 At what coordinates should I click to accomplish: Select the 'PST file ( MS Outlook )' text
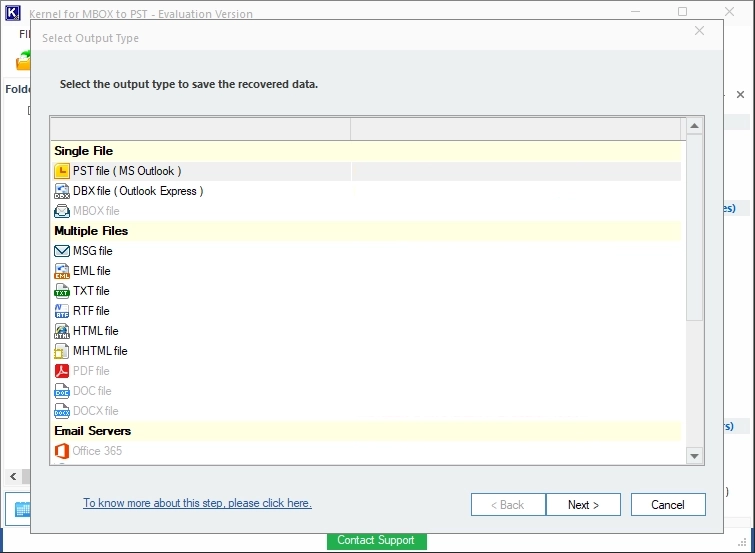point(127,171)
